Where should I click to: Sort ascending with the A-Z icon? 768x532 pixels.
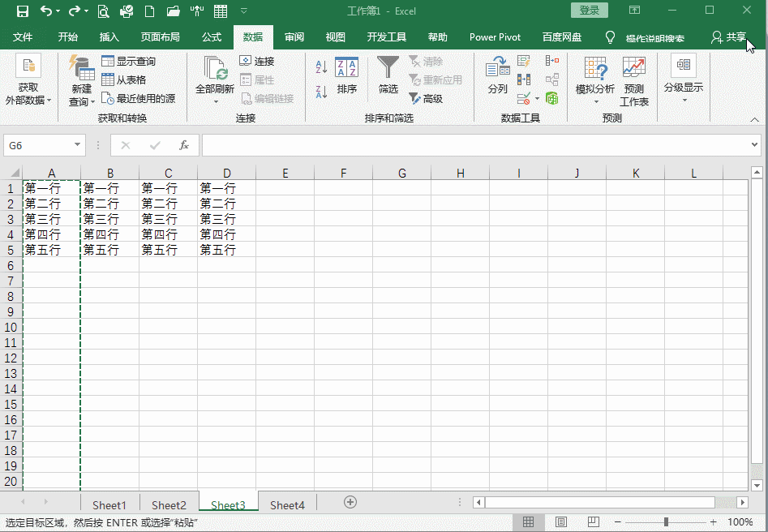coord(321,66)
